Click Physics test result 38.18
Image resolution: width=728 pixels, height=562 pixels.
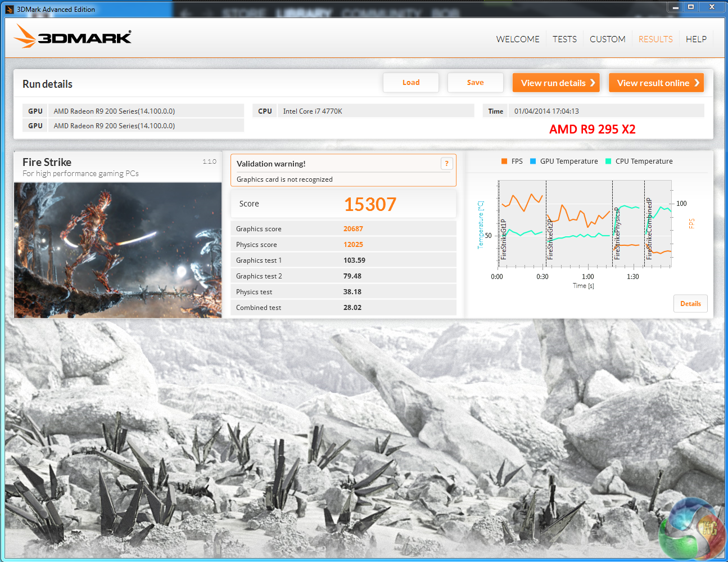click(x=352, y=292)
